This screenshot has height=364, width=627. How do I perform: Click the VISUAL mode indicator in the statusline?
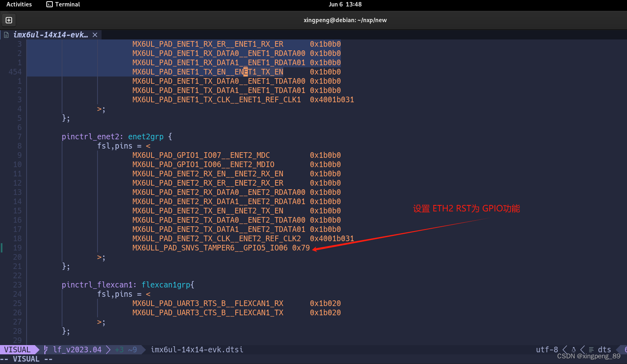pos(18,350)
